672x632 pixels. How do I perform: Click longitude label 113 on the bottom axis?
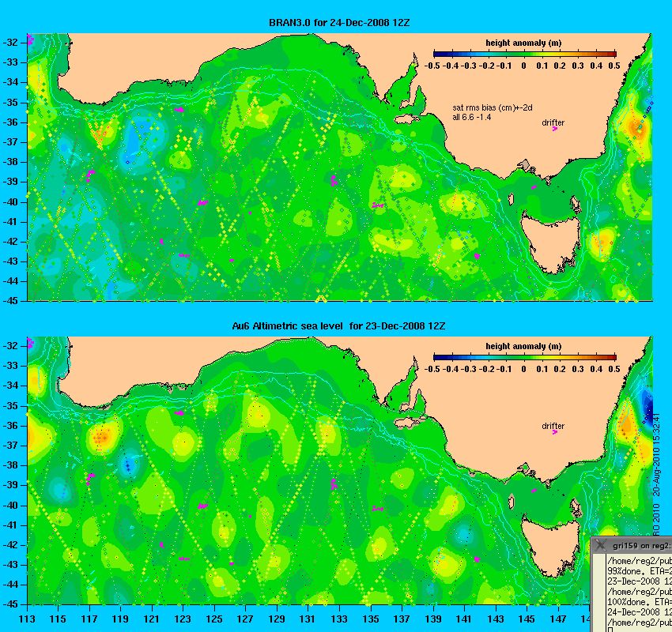coord(27,619)
